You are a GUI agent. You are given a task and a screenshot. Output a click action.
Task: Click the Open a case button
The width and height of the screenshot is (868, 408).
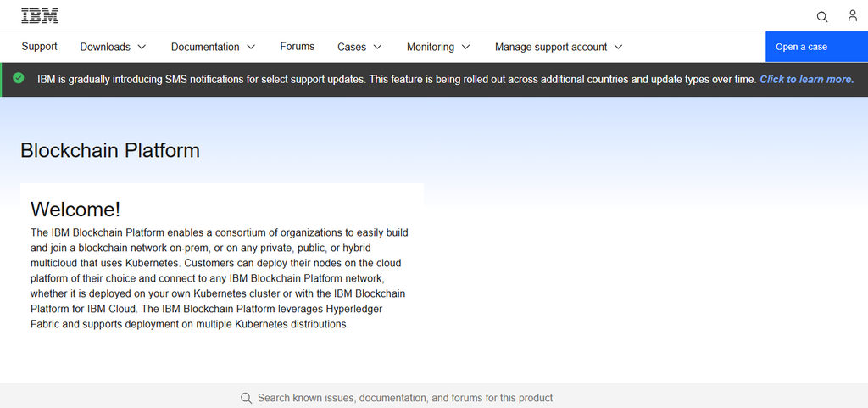coord(816,47)
